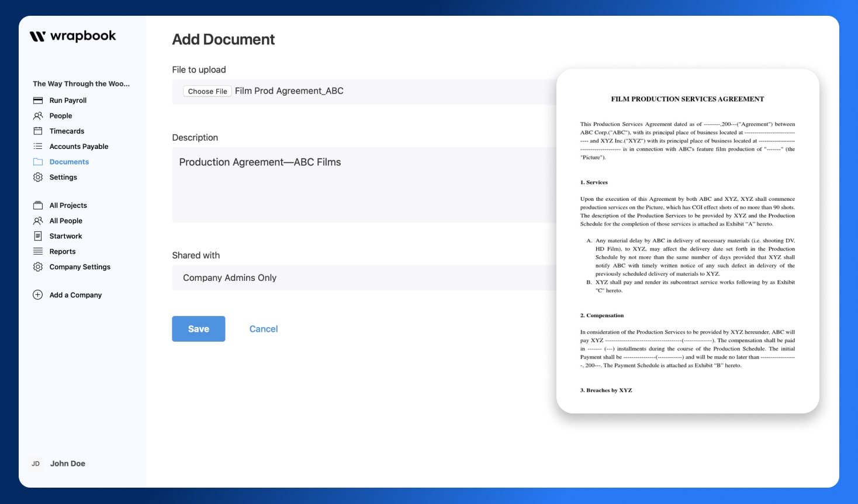
Task: Select the Company Settings gear icon
Action: (x=38, y=266)
